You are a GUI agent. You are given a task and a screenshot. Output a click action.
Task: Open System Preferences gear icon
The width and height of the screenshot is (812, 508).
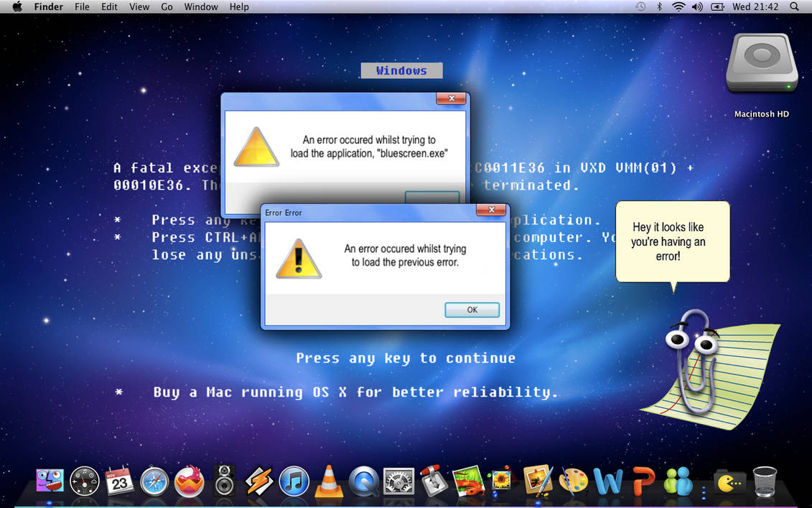click(398, 481)
